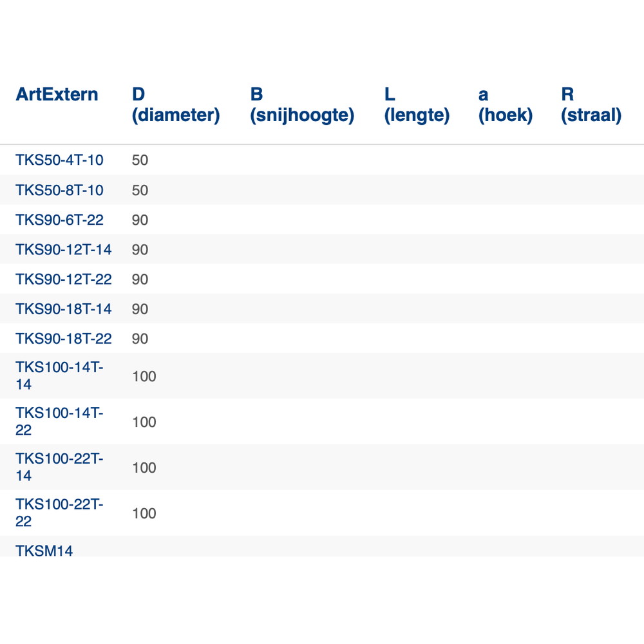Click the TKSM14 article link

click(x=44, y=551)
